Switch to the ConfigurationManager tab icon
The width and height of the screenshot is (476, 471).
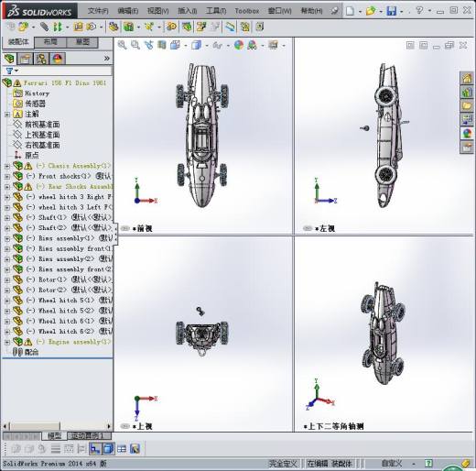pyautogui.click(x=41, y=59)
